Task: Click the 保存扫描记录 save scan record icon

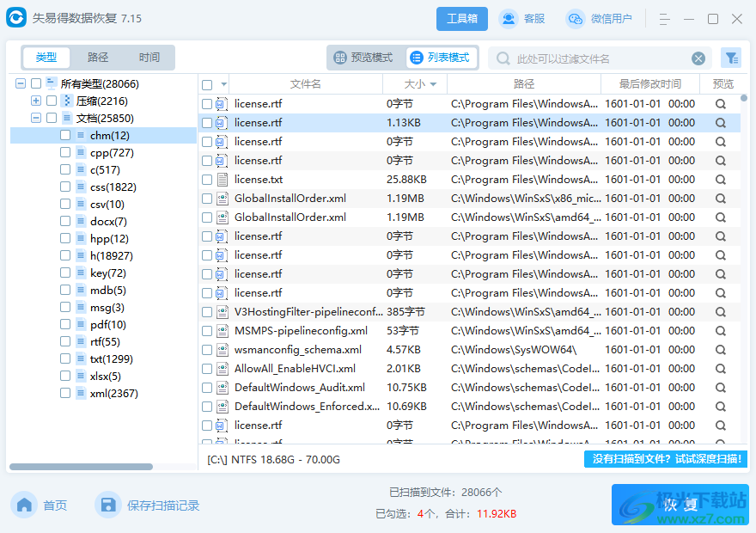Action: click(x=108, y=505)
